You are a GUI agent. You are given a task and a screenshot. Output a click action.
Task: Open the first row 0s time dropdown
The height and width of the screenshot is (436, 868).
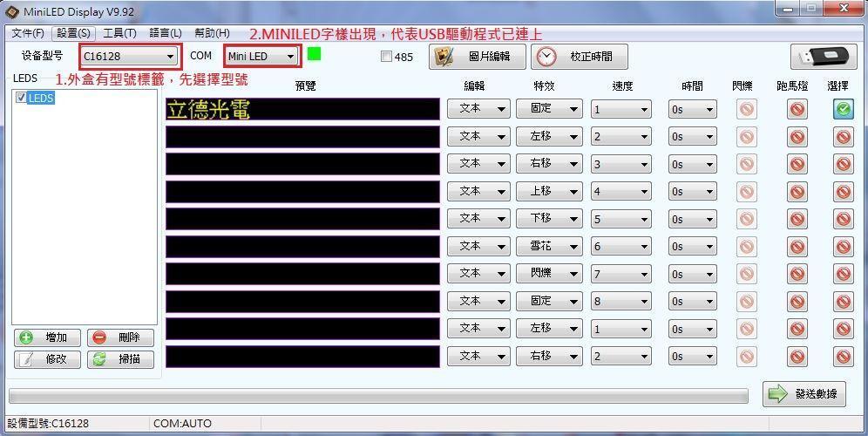coord(693,110)
